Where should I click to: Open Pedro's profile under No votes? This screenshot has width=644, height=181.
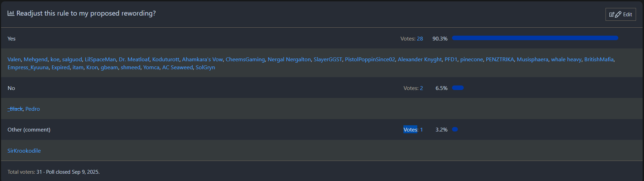(33, 109)
